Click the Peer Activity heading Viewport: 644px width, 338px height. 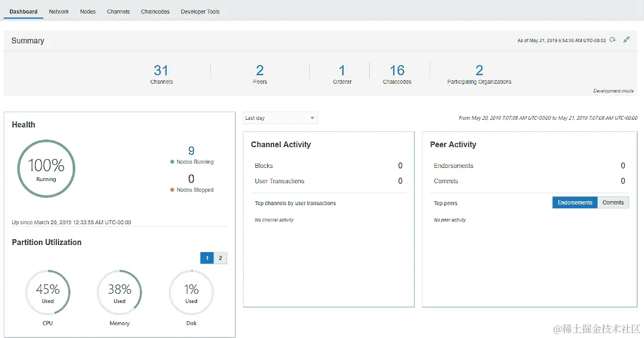pyautogui.click(x=453, y=144)
